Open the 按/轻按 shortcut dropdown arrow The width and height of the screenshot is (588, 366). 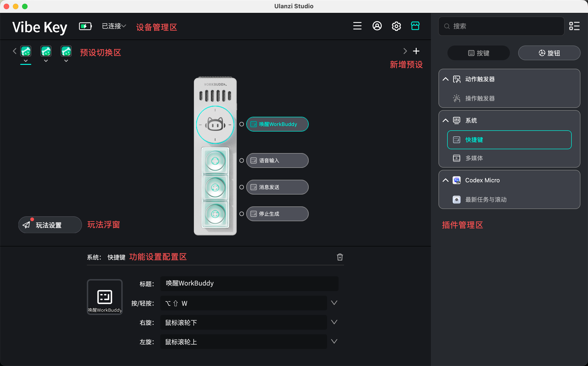pyautogui.click(x=334, y=303)
